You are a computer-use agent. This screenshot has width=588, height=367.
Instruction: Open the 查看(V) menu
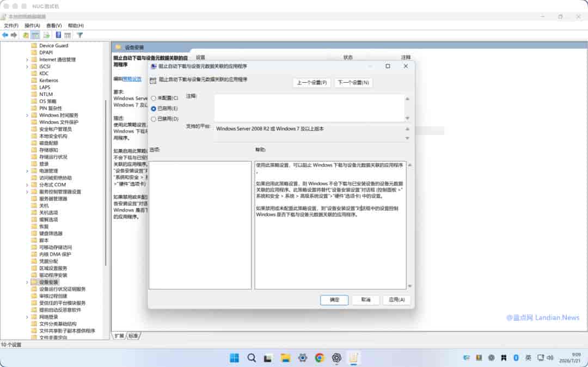click(x=54, y=26)
